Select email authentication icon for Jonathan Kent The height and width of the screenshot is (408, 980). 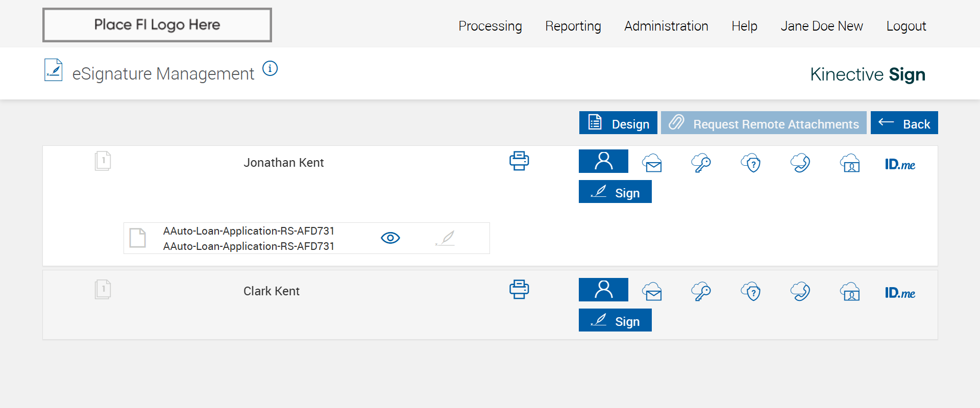pos(652,163)
